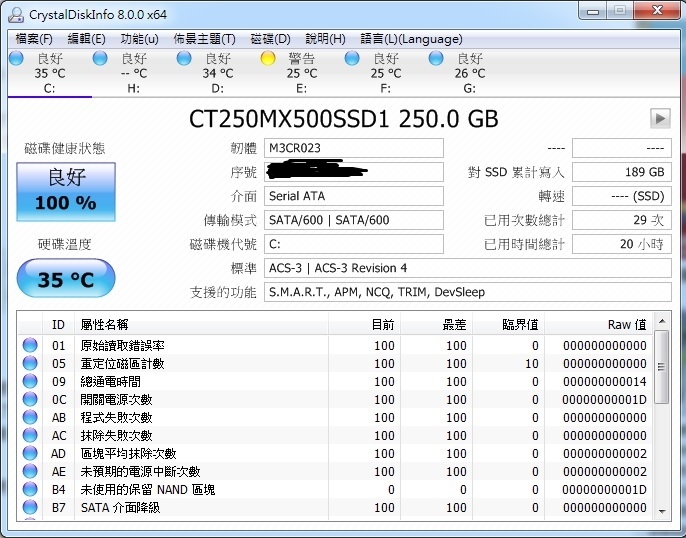The width and height of the screenshot is (686, 538).
Task: Click status icon for attribute AB
Action: pyautogui.click(x=30, y=417)
